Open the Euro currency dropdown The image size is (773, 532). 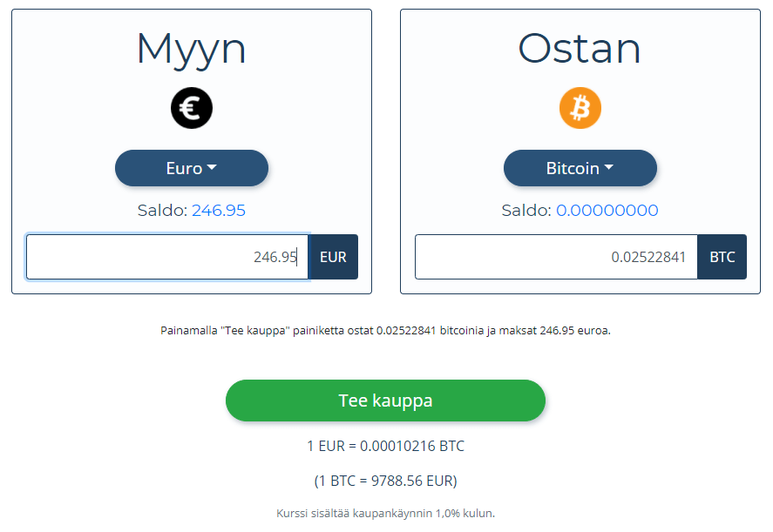pos(192,168)
